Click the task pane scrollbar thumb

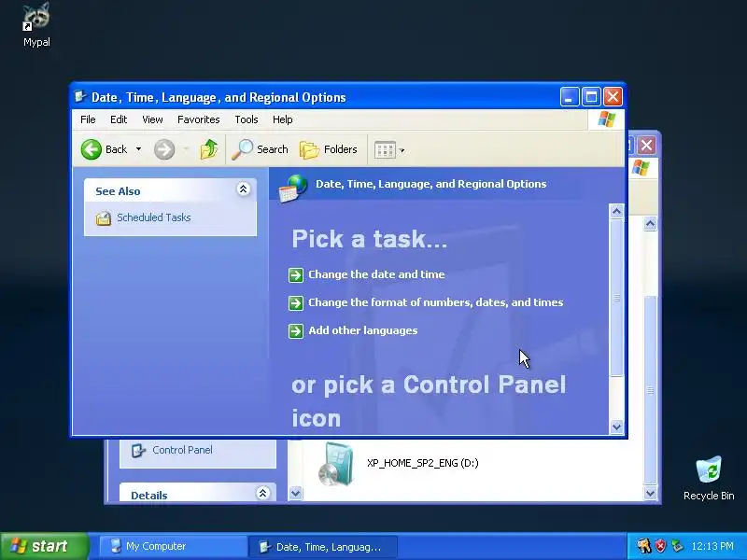616,297
